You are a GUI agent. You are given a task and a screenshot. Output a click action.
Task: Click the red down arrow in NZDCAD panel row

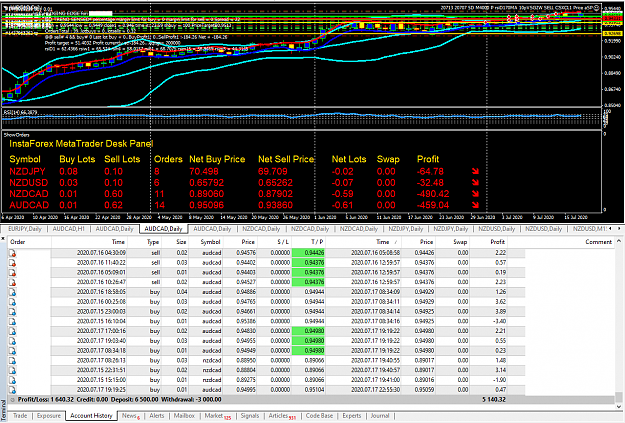point(475,194)
